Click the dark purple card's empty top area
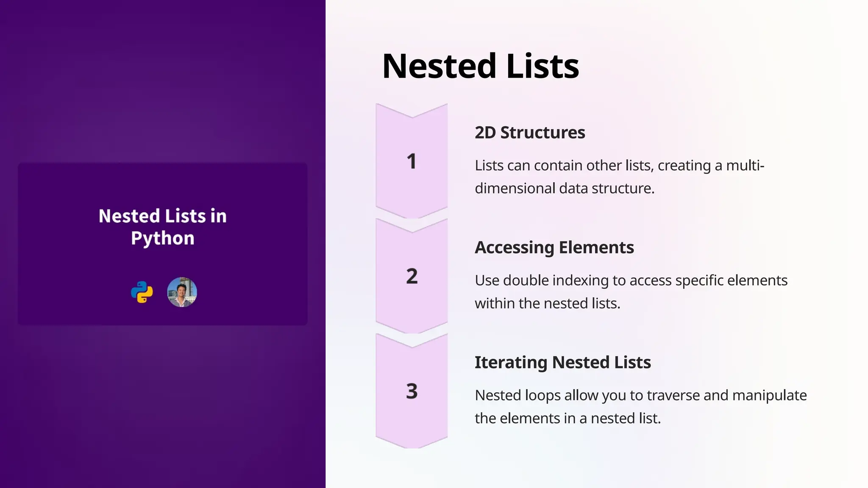Viewport: 868px width, 488px height. 163,182
